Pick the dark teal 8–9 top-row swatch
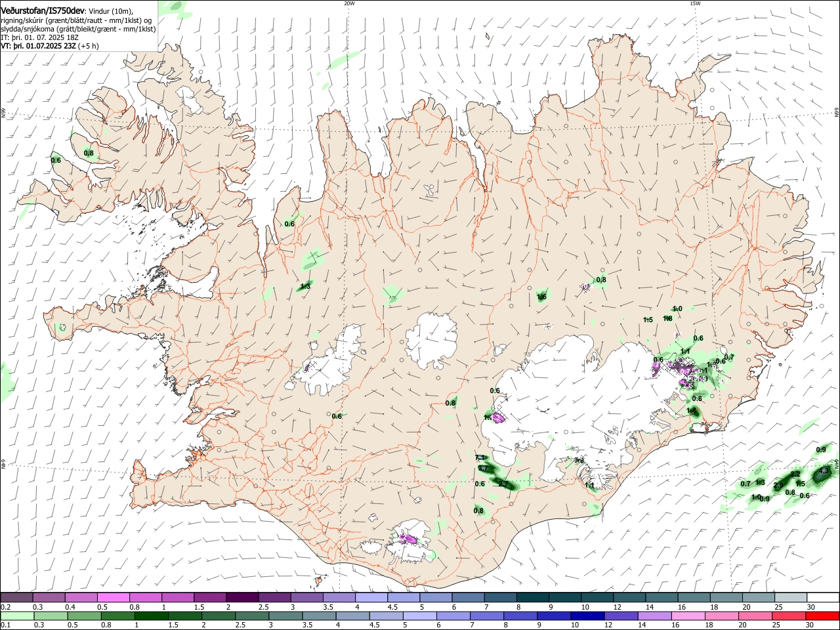 533,598
